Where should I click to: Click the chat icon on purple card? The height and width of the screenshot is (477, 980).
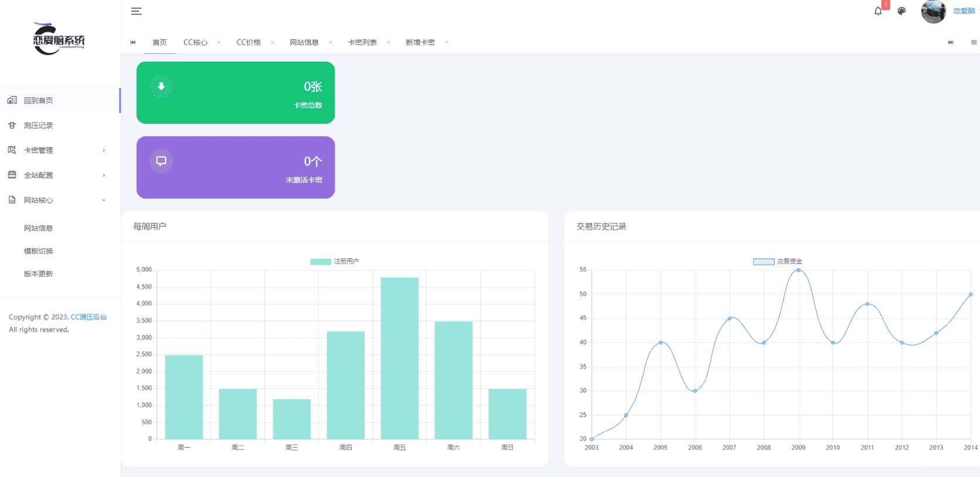pyautogui.click(x=161, y=161)
